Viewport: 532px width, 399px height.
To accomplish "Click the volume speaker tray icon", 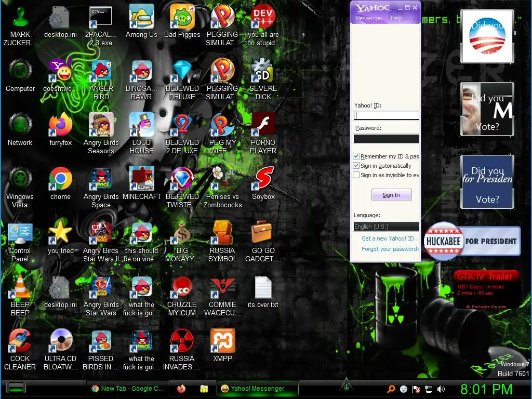I will click(x=441, y=389).
